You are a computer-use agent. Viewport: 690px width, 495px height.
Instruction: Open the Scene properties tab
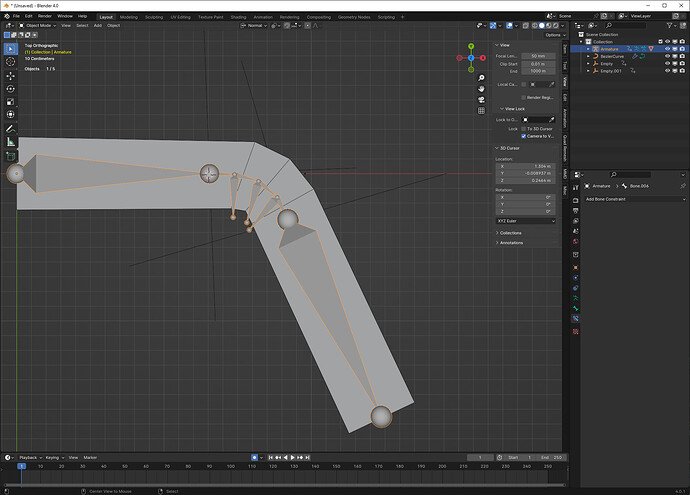(576, 231)
